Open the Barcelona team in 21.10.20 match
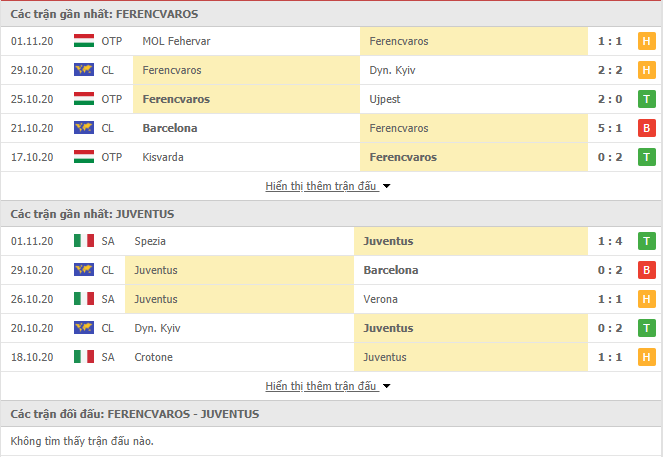This screenshot has height=457, width=663. pyautogui.click(x=170, y=128)
